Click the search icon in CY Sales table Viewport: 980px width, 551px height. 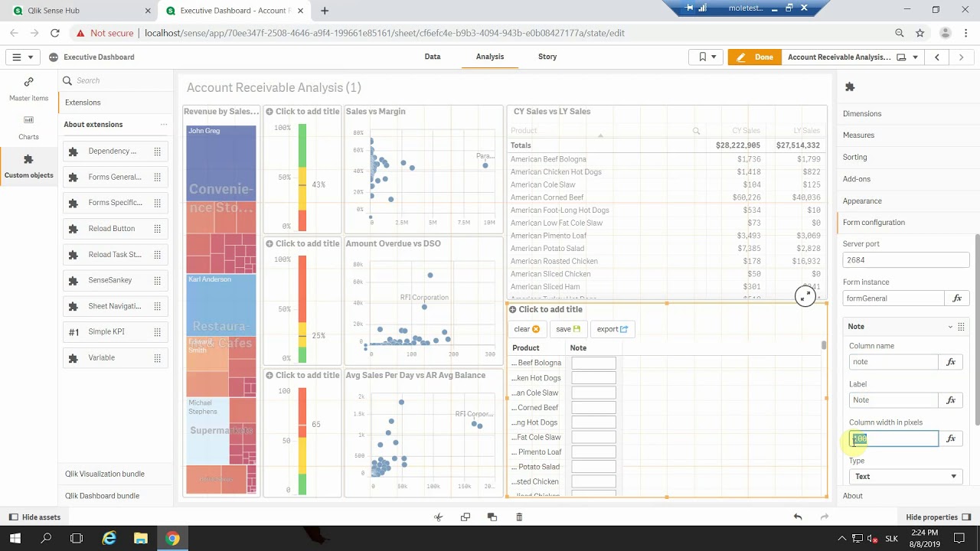(696, 131)
